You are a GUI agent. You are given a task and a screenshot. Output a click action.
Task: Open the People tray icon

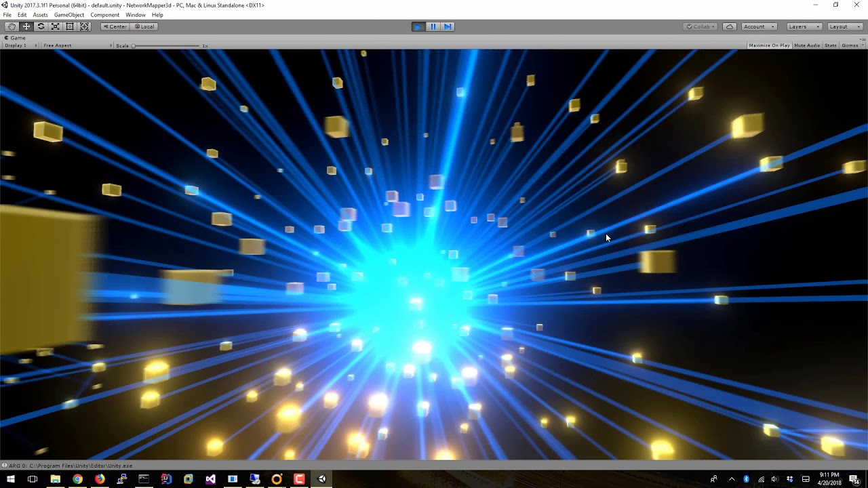[713, 479]
